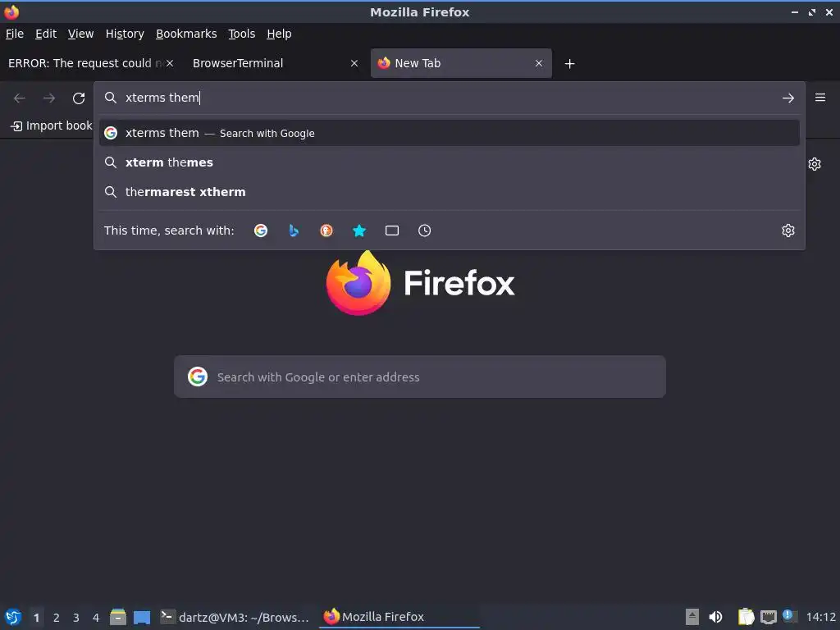
Task: Select Mozilla Firefox in the taskbar
Action: [x=399, y=617]
